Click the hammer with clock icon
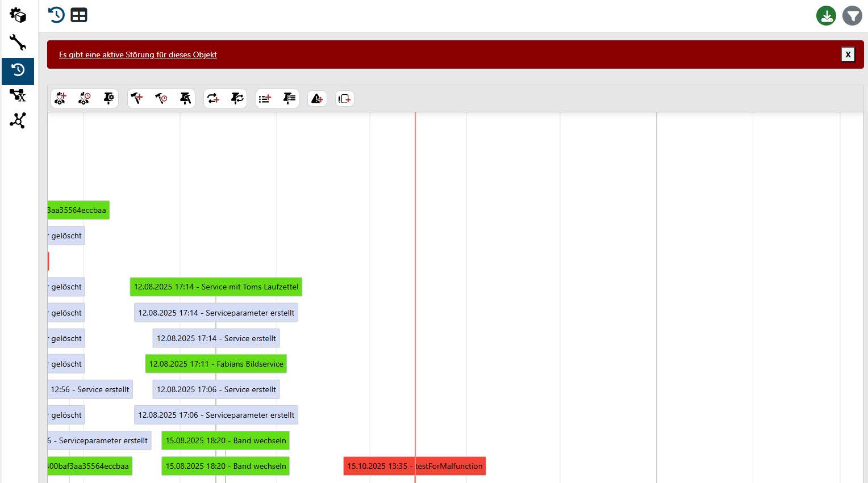 (161, 99)
